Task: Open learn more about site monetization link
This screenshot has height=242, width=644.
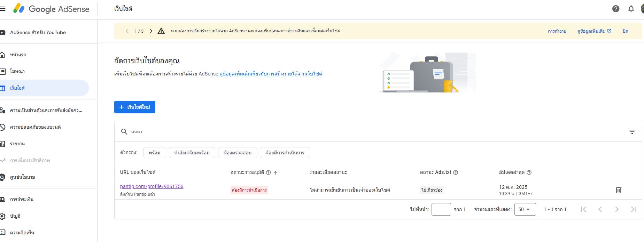Action: point(271,74)
